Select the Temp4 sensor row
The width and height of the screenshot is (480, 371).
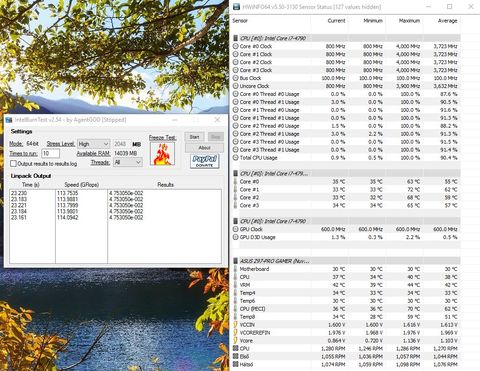tap(346, 293)
